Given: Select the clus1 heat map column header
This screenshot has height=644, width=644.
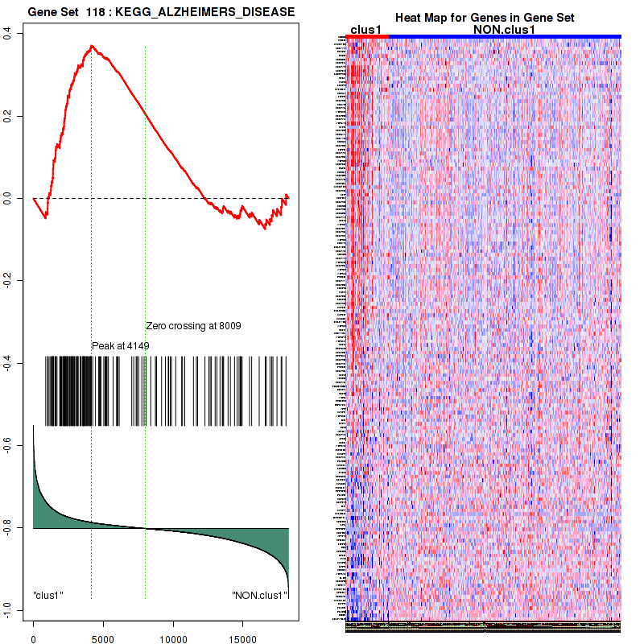Looking at the screenshot, I should [x=365, y=30].
